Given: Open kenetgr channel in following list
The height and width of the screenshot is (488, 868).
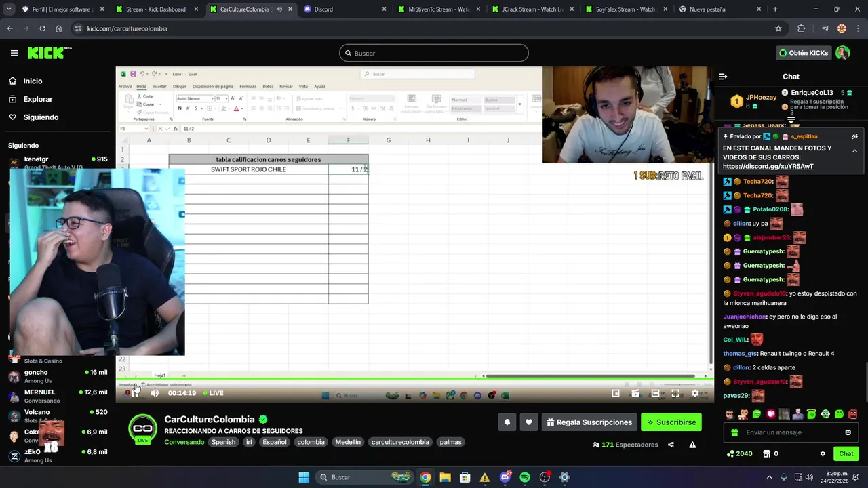Looking at the screenshot, I should pyautogui.click(x=58, y=163).
